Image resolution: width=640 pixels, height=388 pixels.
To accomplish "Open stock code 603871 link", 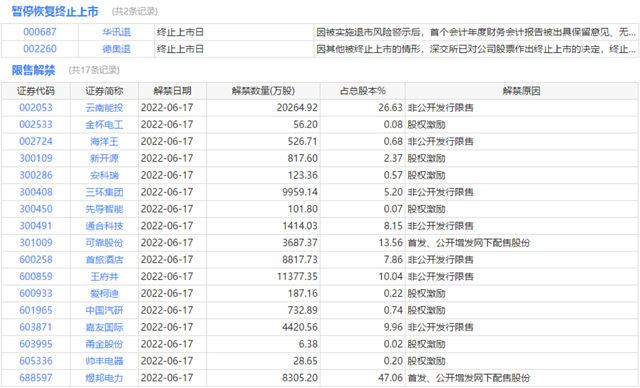I will (36, 327).
